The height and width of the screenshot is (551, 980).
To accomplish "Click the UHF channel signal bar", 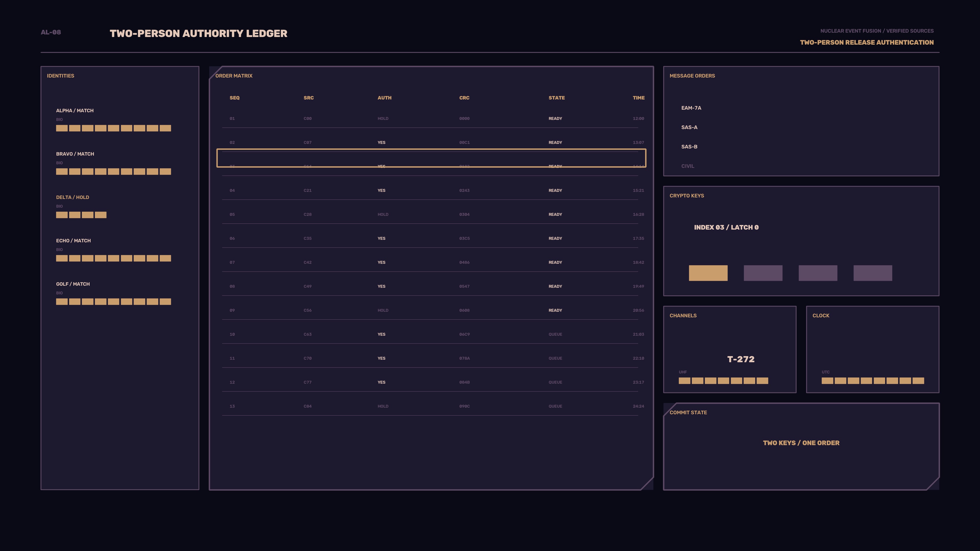I will (723, 381).
